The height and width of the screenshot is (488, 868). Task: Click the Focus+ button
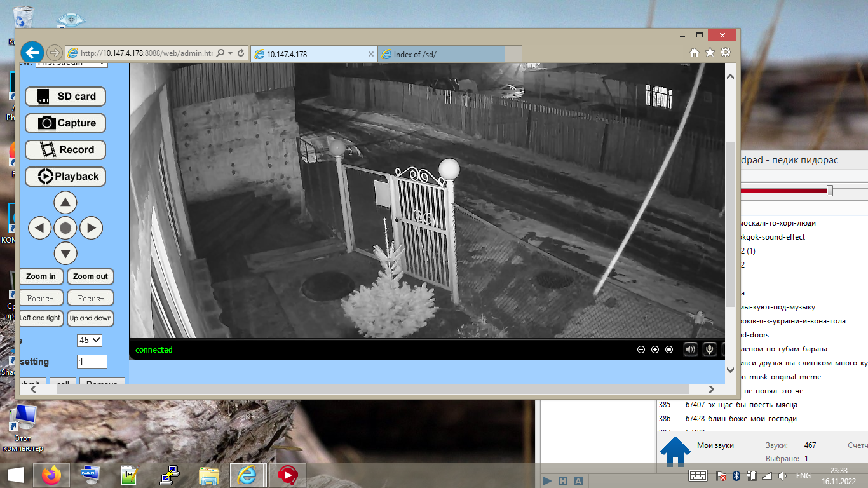[41, 298]
